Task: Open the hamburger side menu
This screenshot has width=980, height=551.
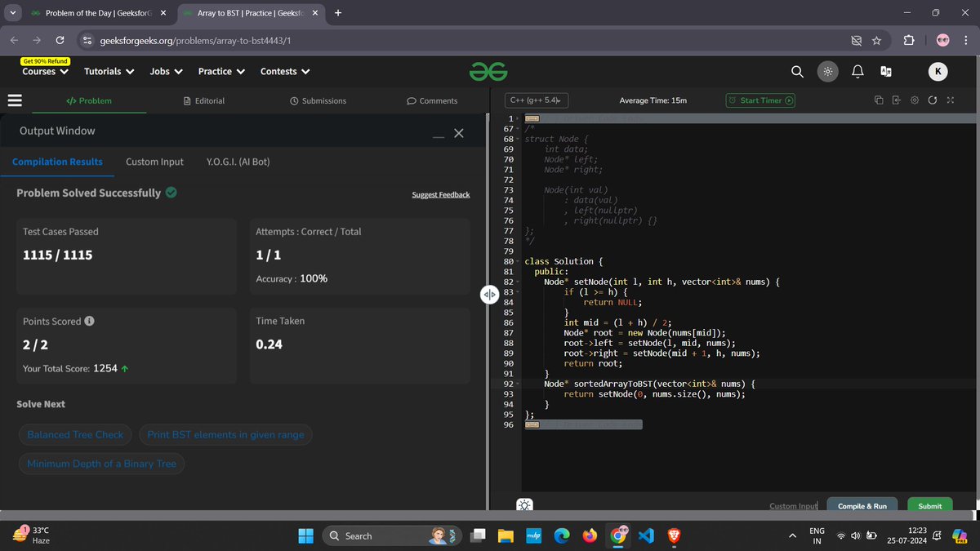Action: click(14, 101)
